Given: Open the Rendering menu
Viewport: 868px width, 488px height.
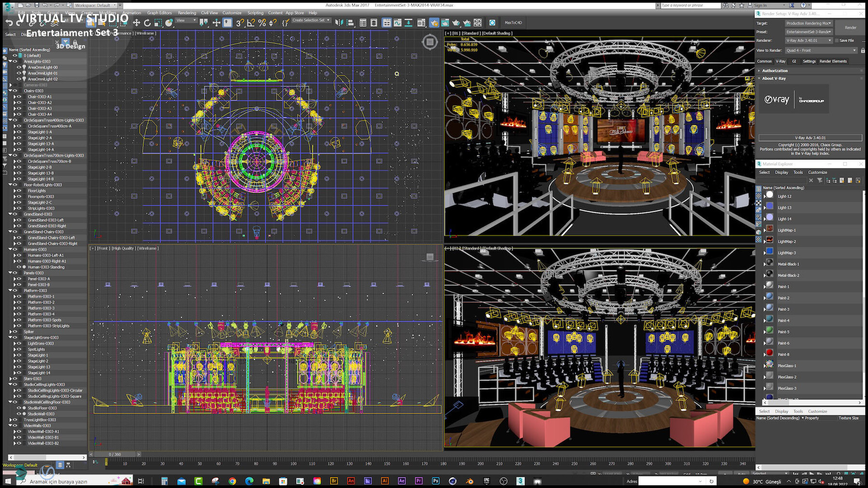Looking at the screenshot, I should tap(187, 13).
